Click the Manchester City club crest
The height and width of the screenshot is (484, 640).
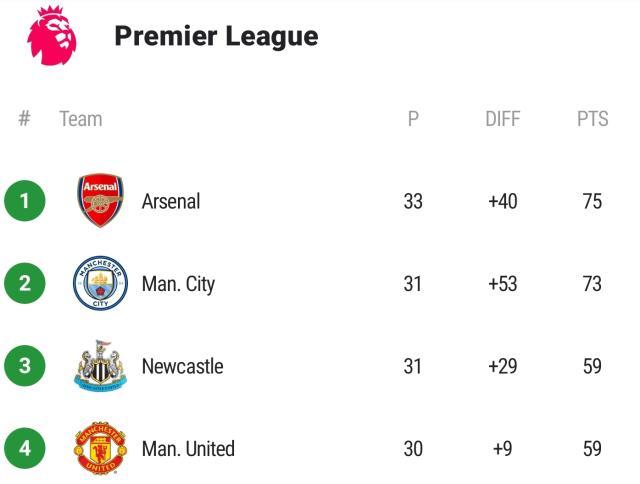(100, 284)
